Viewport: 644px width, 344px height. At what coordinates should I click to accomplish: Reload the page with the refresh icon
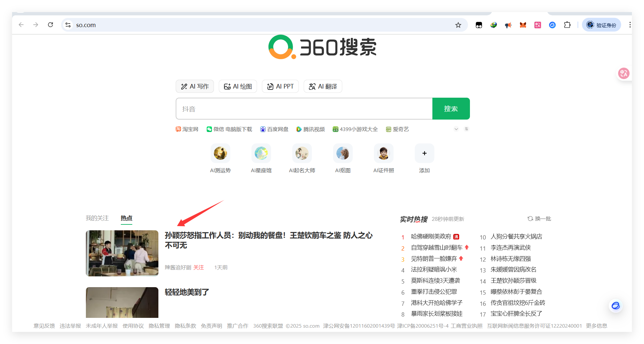coord(50,25)
